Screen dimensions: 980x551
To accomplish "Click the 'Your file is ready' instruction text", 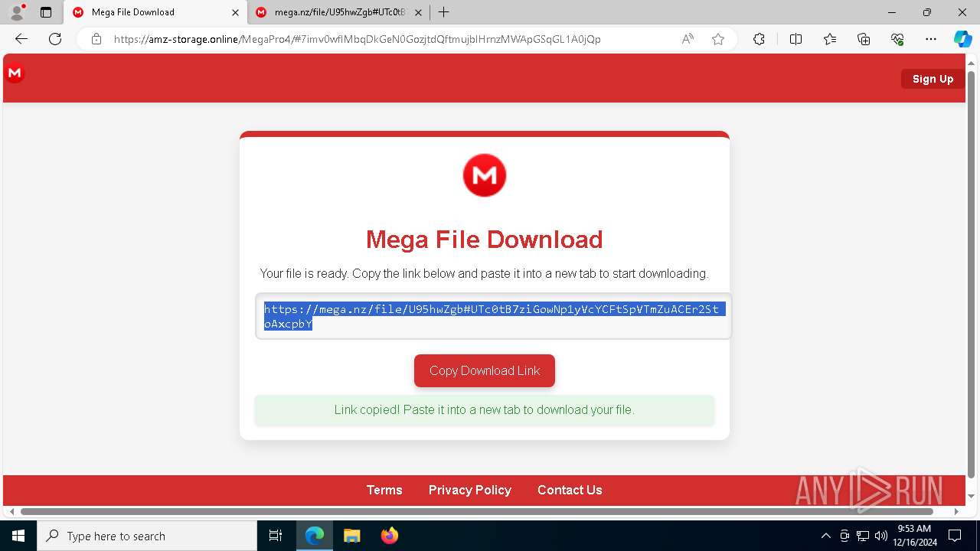I will pos(485,273).
